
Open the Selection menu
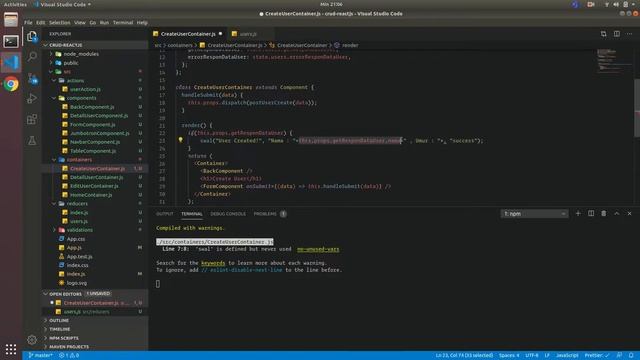pyautogui.click(x=60, y=22)
